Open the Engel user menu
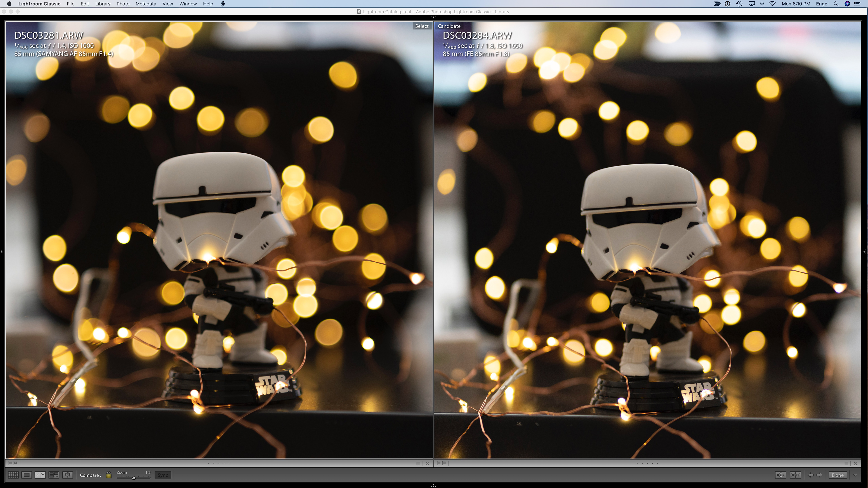This screenshot has height=488, width=868. pos(822,4)
